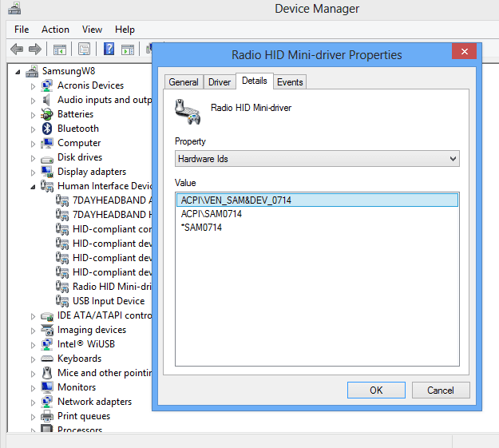
Task: Click the Print queues printer icon
Action: coord(48,416)
